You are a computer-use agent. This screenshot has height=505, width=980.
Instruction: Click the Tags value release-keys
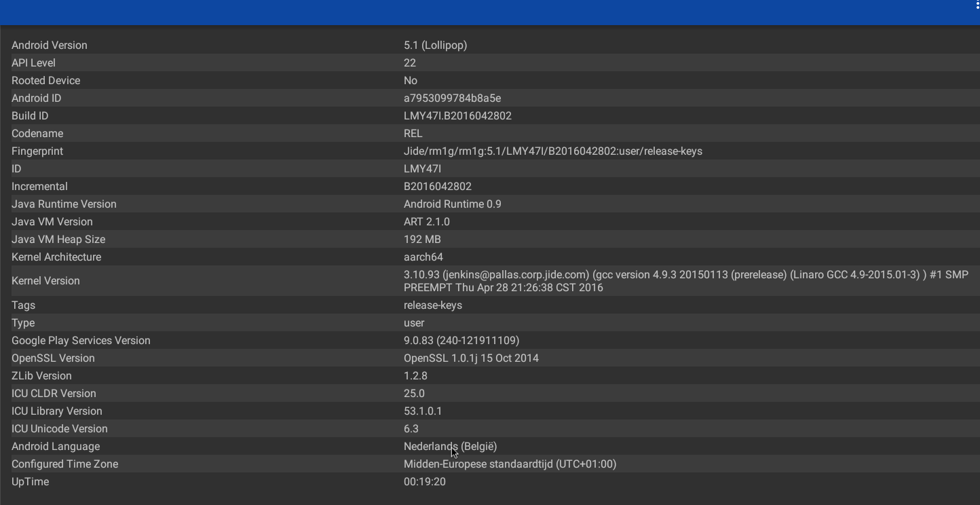click(433, 305)
